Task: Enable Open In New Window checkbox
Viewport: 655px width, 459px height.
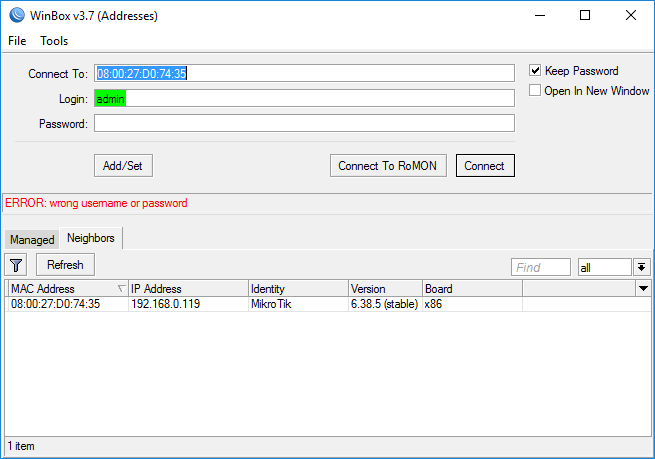Action: tap(535, 91)
